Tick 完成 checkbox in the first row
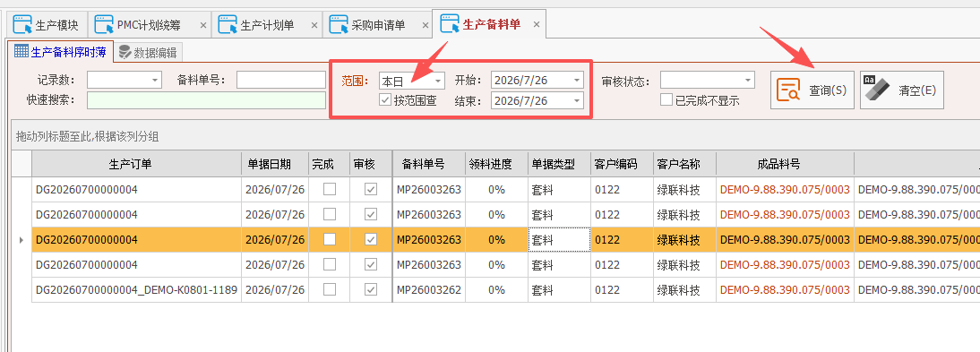Image resolution: width=980 pixels, height=352 pixels. (330, 190)
